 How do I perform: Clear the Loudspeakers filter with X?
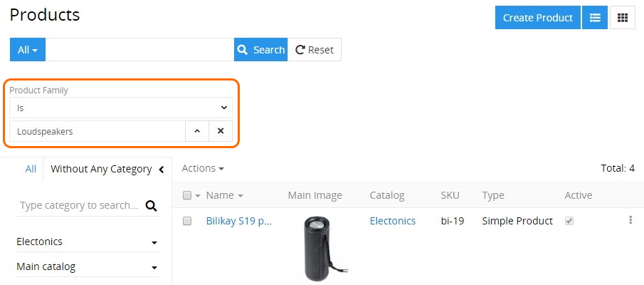tap(221, 131)
